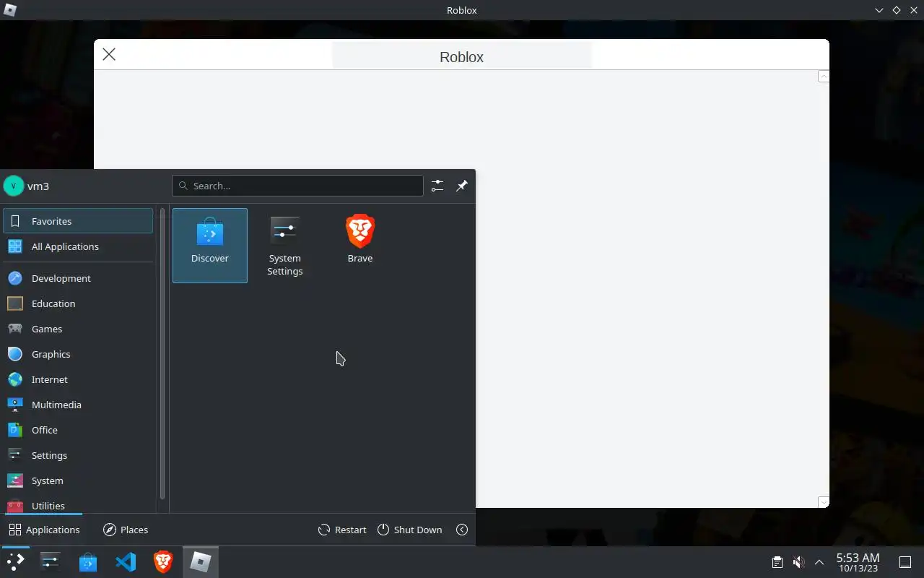Click the muted volume tray icon
Image resolution: width=924 pixels, height=578 pixels.
(798, 562)
